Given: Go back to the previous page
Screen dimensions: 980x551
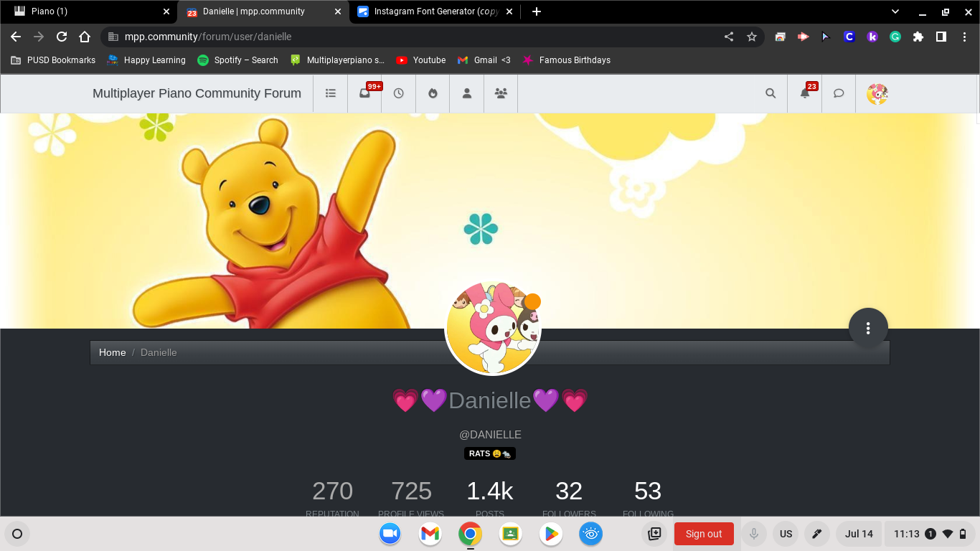Looking at the screenshot, I should pyautogui.click(x=16, y=37).
